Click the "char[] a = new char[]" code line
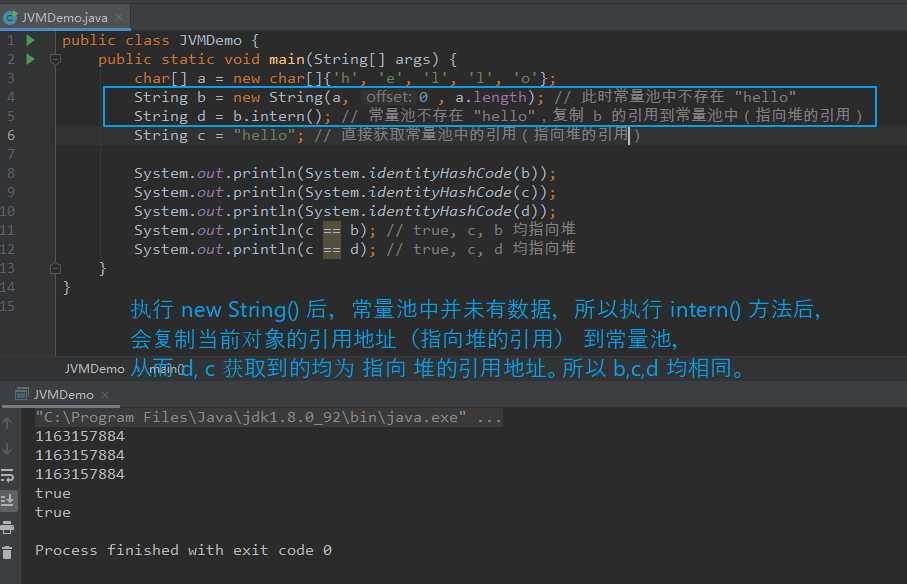 pos(345,78)
